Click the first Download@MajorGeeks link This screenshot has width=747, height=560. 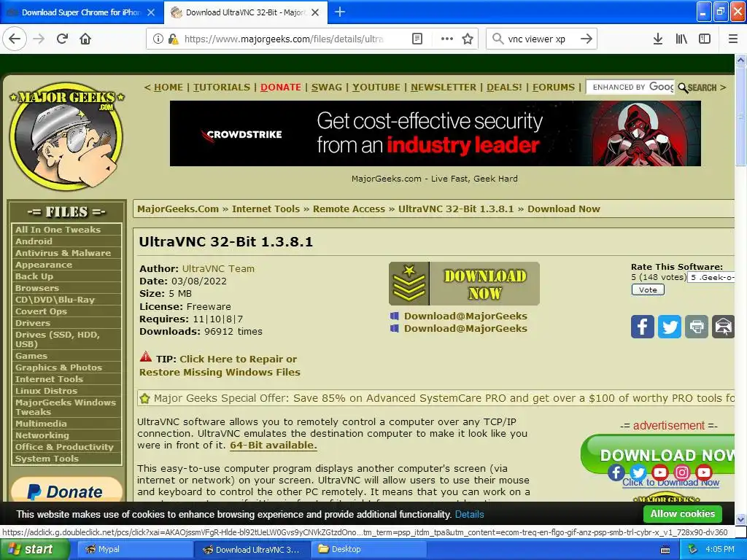pos(465,316)
